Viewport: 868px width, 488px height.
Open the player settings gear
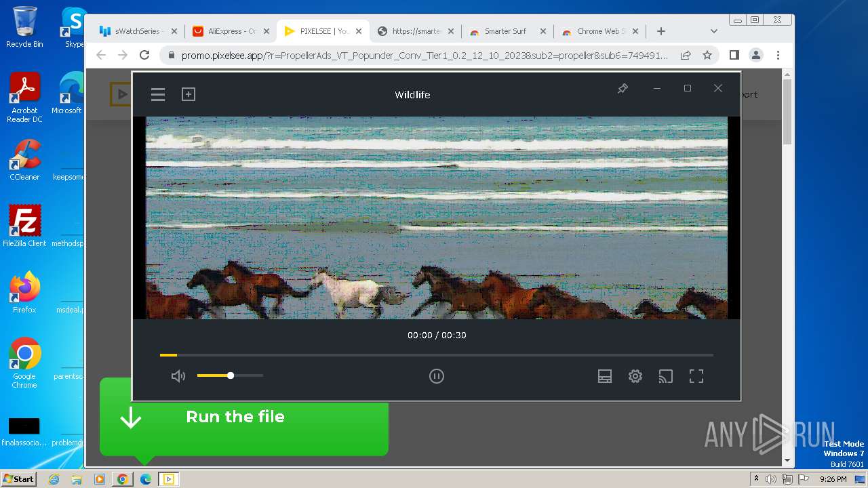click(x=635, y=376)
